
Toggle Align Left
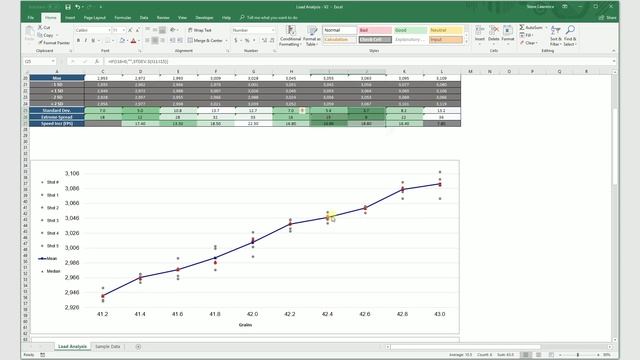point(147,40)
